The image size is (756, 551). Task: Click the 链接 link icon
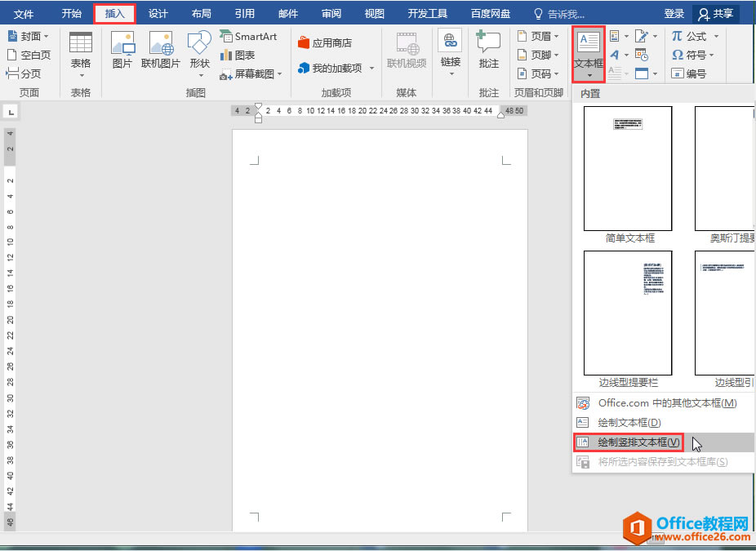click(x=451, y=41)
